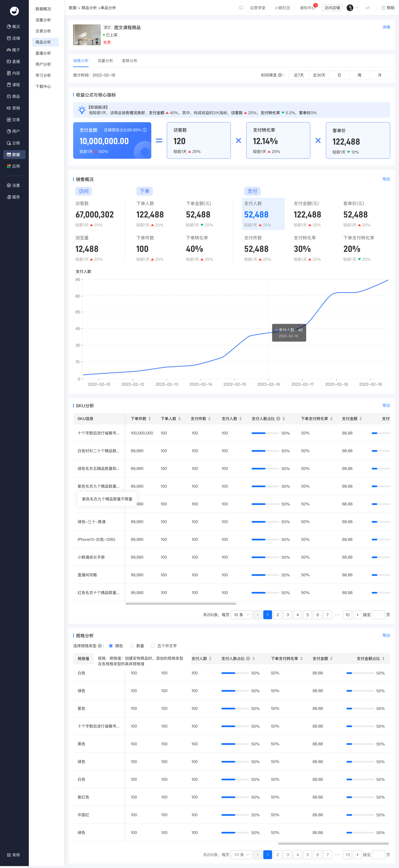Sort SKU table by 支付金额
This screenshot has height=868, width=399.
pos(361,419)
